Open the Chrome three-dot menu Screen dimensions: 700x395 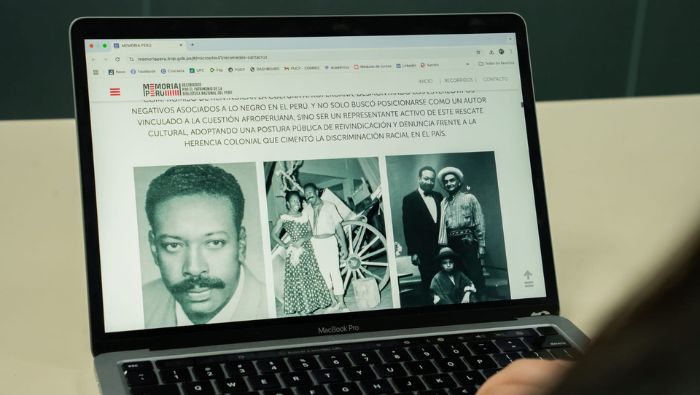pos(511,51)
